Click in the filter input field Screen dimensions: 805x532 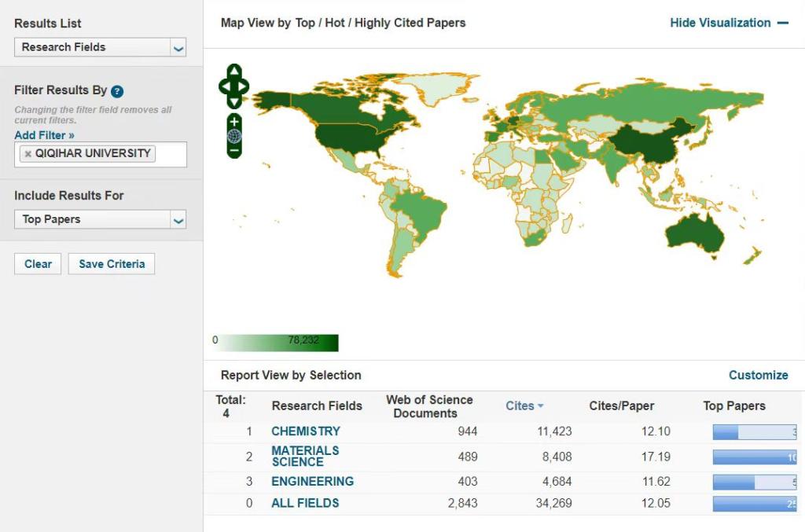pyautogui.click(x=171, y=154)
